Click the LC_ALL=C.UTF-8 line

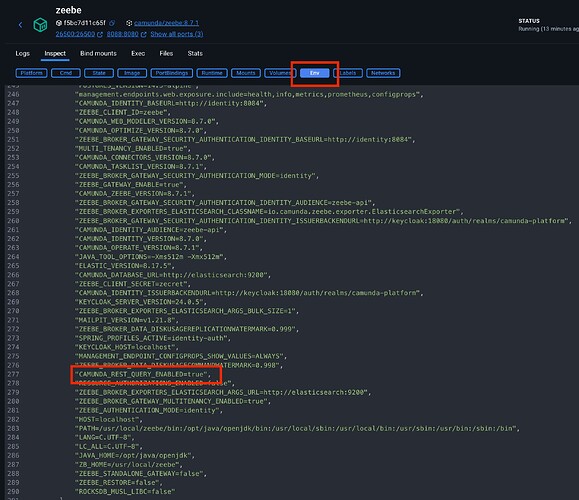[109, 447]
